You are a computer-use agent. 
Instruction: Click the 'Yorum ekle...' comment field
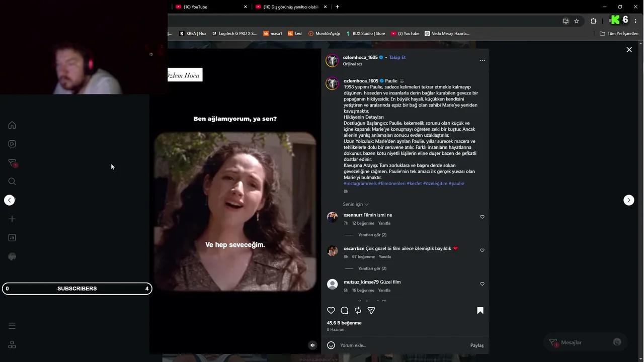[403, 345]
